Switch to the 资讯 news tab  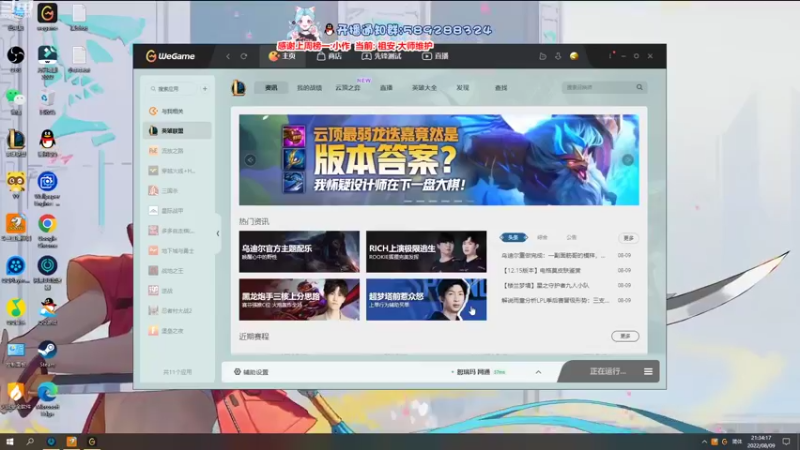[x=271, y=88]
